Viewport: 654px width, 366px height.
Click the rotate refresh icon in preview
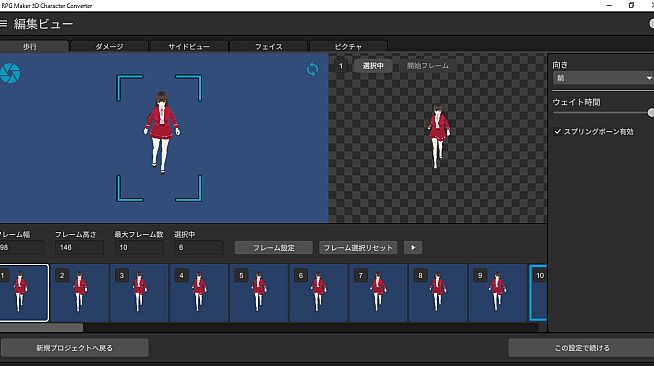312,69
